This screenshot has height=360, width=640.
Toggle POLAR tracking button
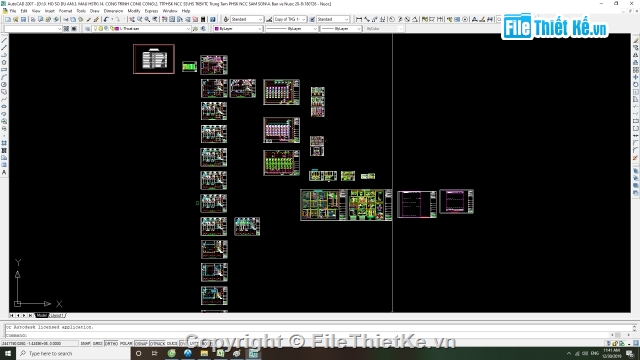[126, 344]
